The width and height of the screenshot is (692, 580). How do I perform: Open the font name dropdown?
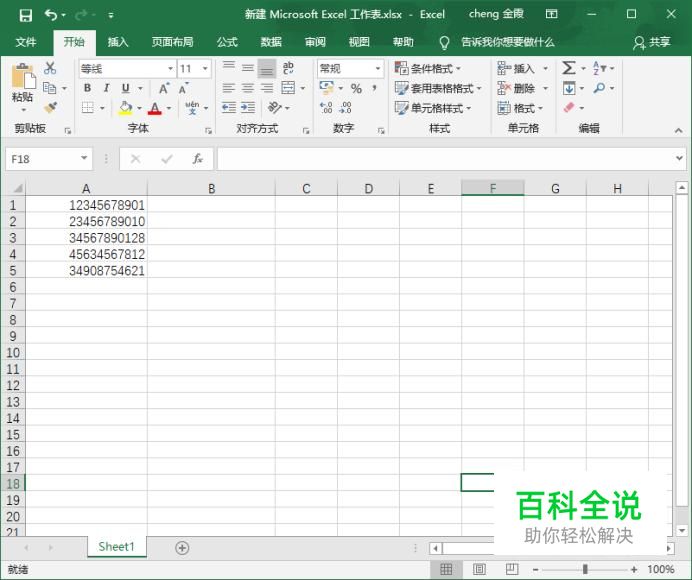coord(170,68)
